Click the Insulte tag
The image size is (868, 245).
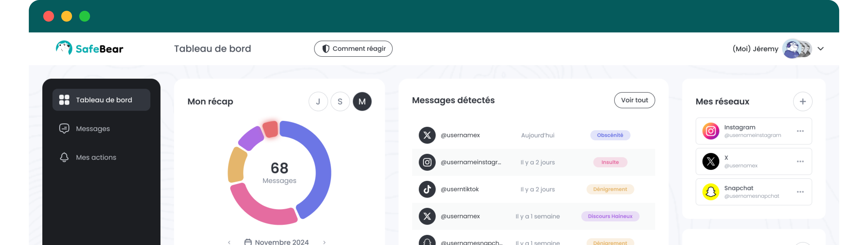610,162
